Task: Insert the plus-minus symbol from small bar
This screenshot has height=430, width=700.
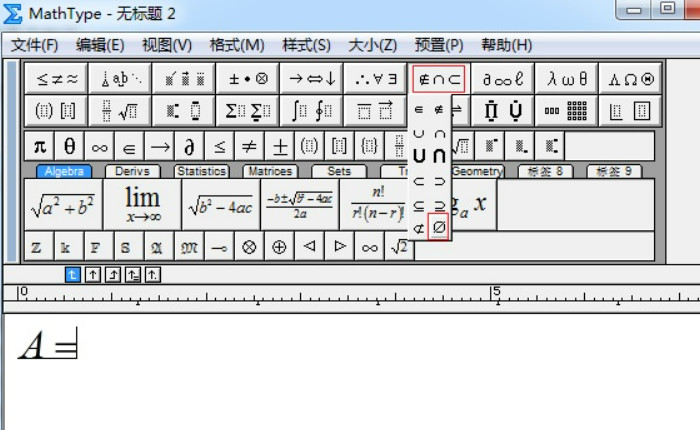Action: click(x=279, y=146)
